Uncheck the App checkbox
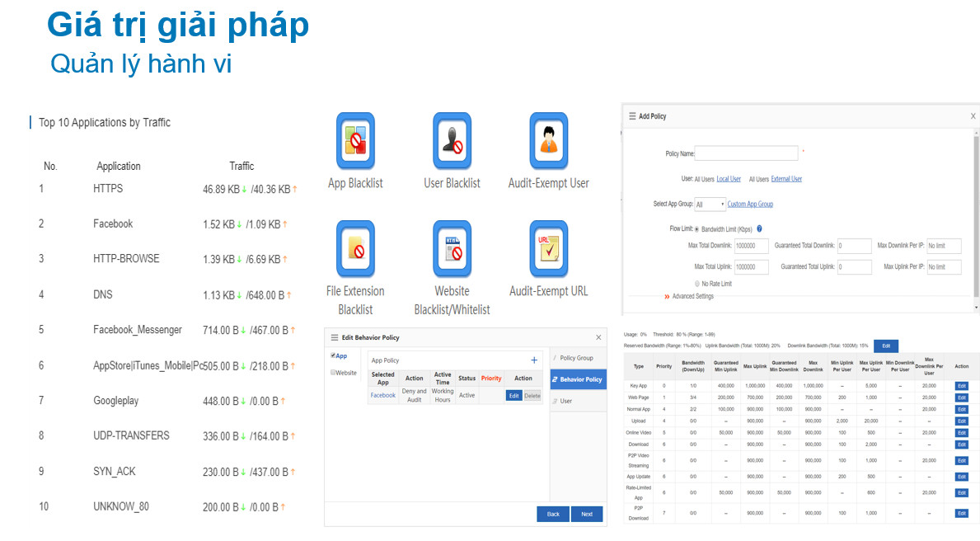This screenshot has width=980, height=541. point(333,356)
